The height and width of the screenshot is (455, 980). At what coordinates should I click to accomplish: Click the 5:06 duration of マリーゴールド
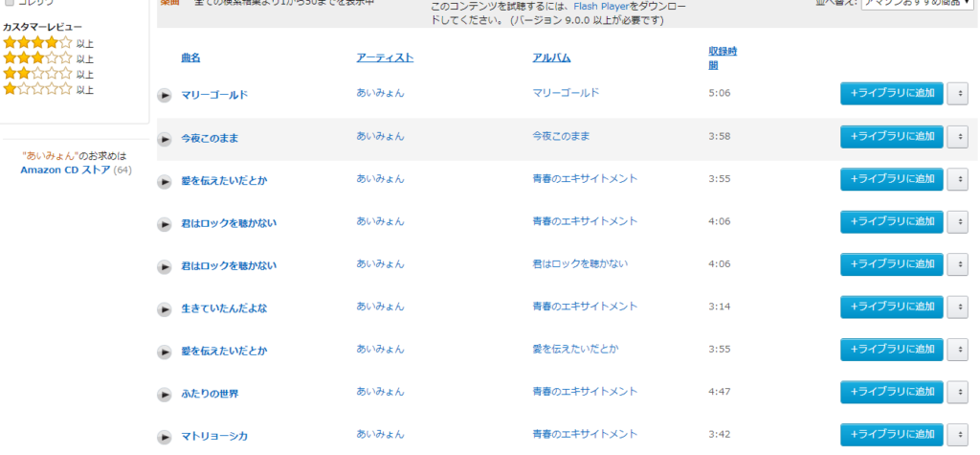pyautogui.click(x=720, y=93)
